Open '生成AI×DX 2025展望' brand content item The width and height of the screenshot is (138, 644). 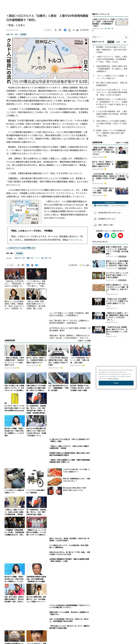point(117,302)
